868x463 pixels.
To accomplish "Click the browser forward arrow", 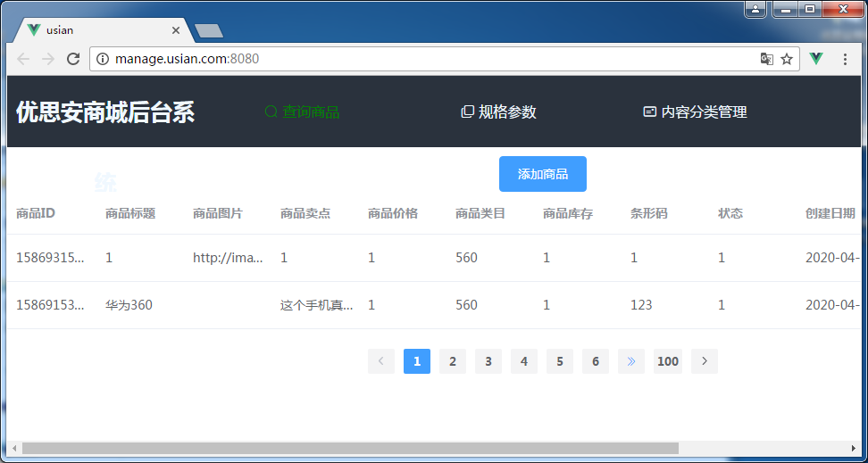I will tap(48, 59).
